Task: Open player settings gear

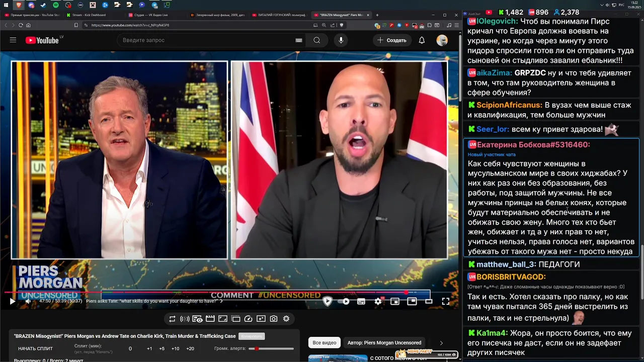Action: (378, 301)
